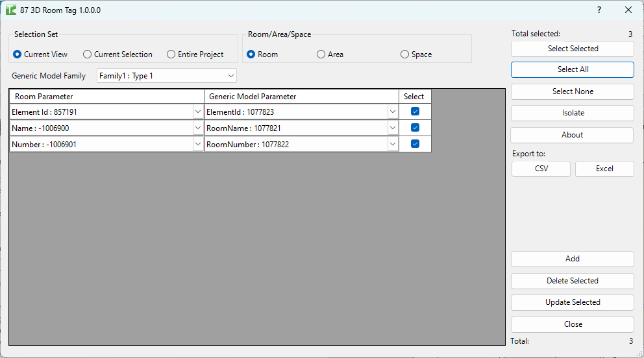Toggle the RoomNumber row Select checkbox
Screen dimensions: 644x358
[415, 144]
